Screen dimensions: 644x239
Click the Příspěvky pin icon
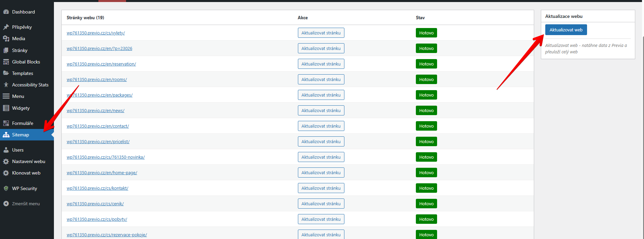[6, 27]
